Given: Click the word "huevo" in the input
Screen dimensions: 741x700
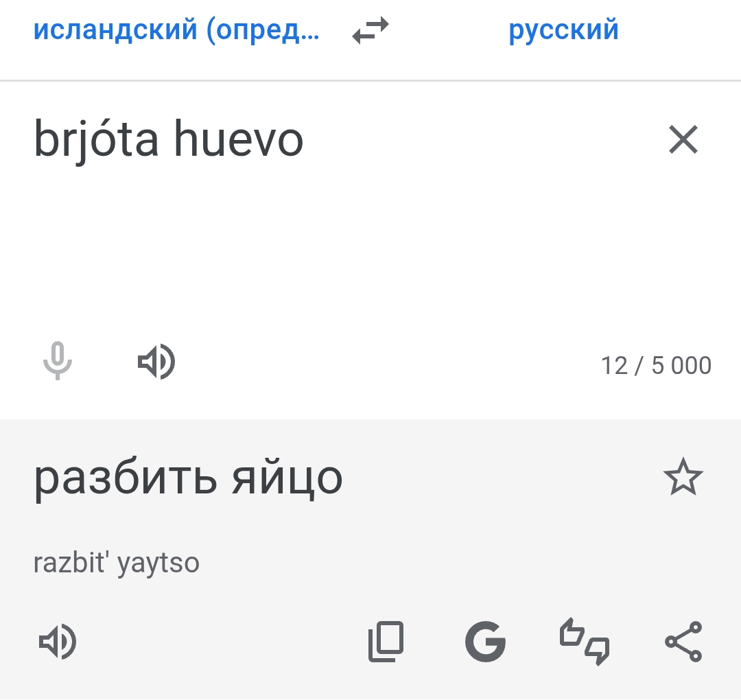Looking at the screenshot, I should pyautogui.click(x=237, y=140).
